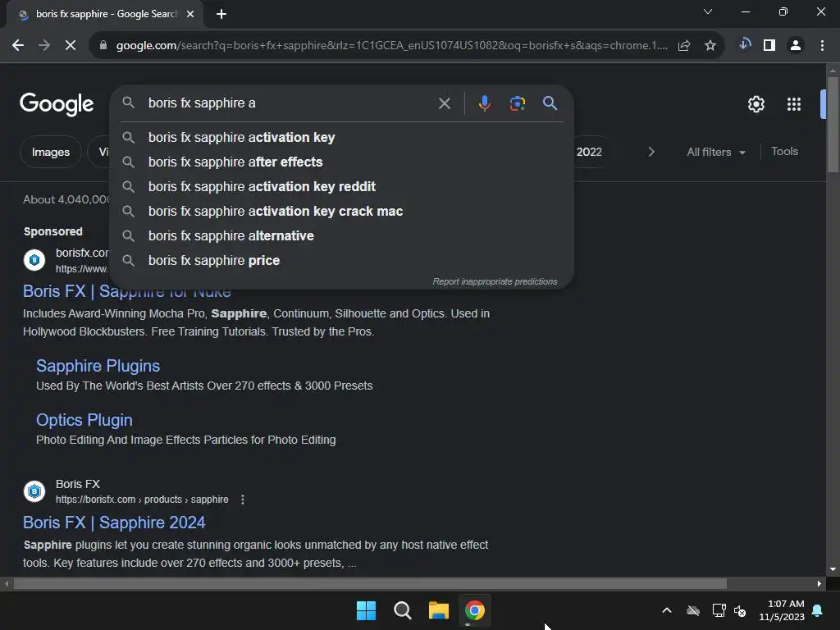
Task: Click the muted volume tray icon
Action: pos(740,610)
